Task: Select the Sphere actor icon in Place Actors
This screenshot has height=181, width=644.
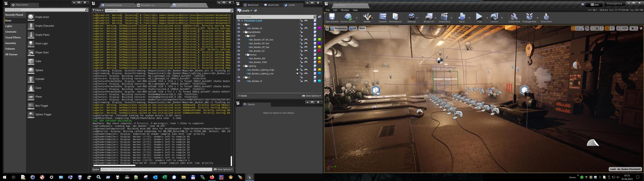Action: (x=31, y=70)
